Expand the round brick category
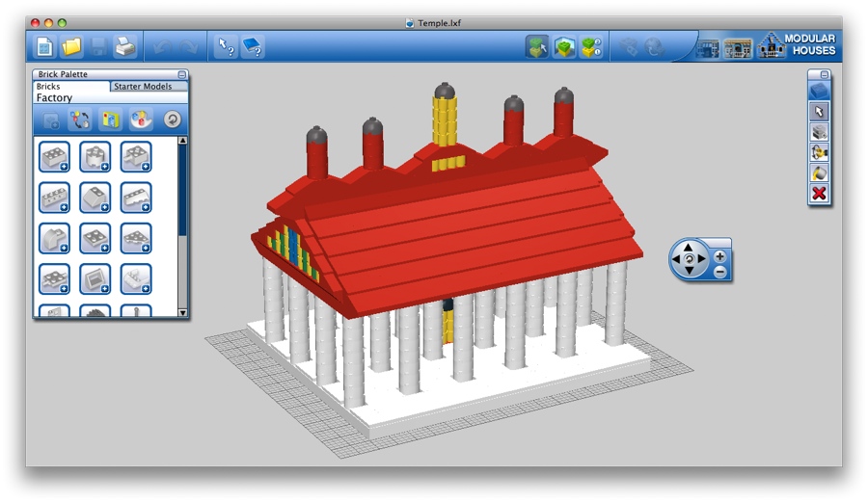Screen dimensions: 868x502 95,156
